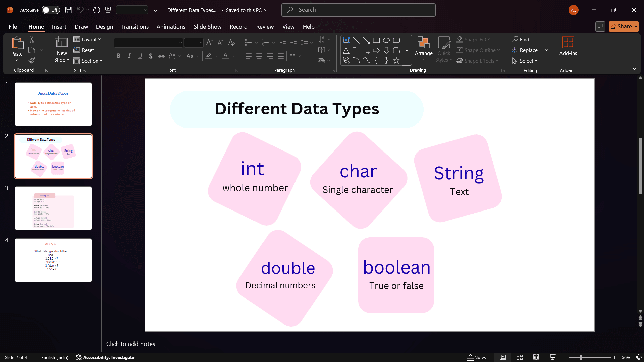
Task: Open the Layout dropdown
Action: pyautogui.click(x=87, y=40)
